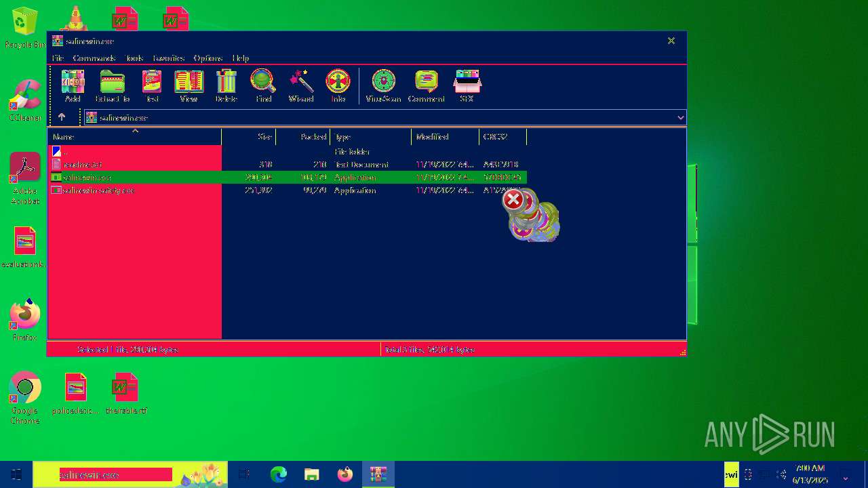The image size is (868, 488).
Task: Sort files by the CRC32 column
Action: click(502, 137)
